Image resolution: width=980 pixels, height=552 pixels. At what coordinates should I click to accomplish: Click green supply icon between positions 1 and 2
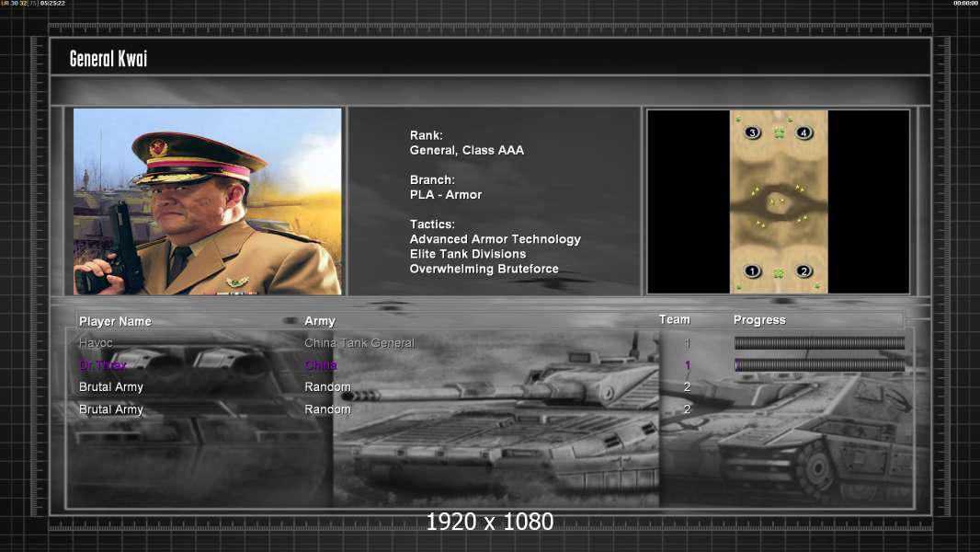coord(779,273)
